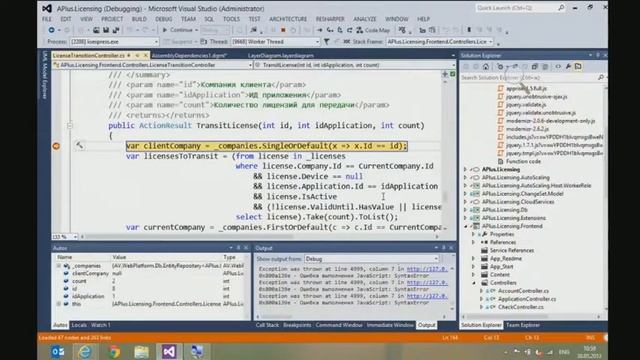Click the ReSharper hammer action icon
640x360 pixels.
(80, 145)
